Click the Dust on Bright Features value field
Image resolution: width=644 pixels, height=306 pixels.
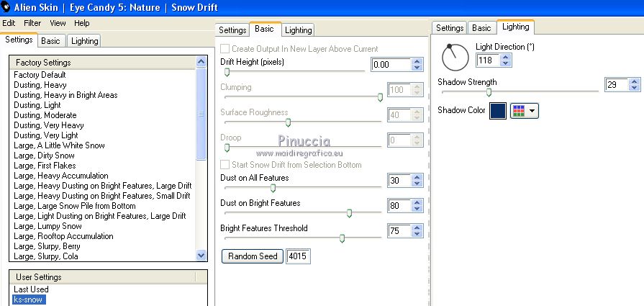(x=399, y=205)
